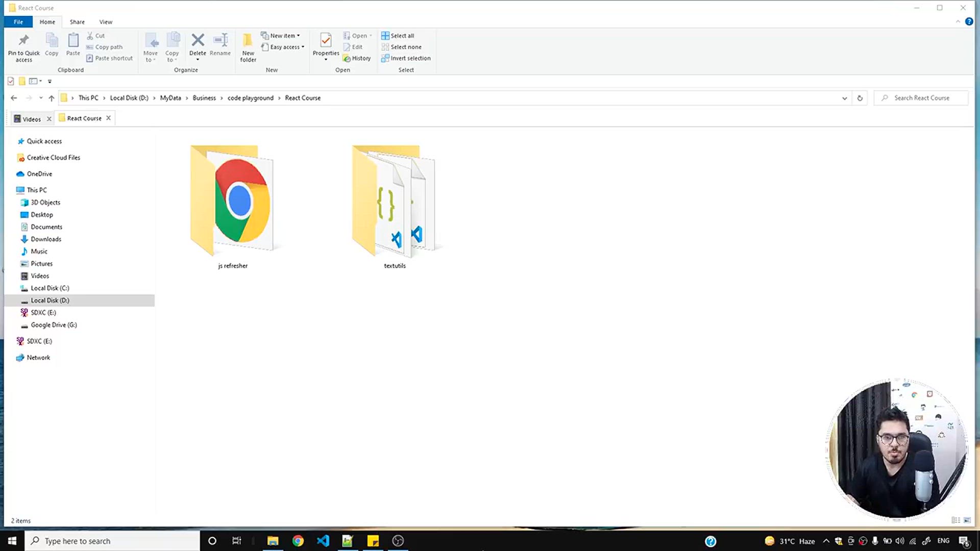The image size is (980, 551).
Task: Open Creative Cloud Files in sidebar
Action: point(54,158)
